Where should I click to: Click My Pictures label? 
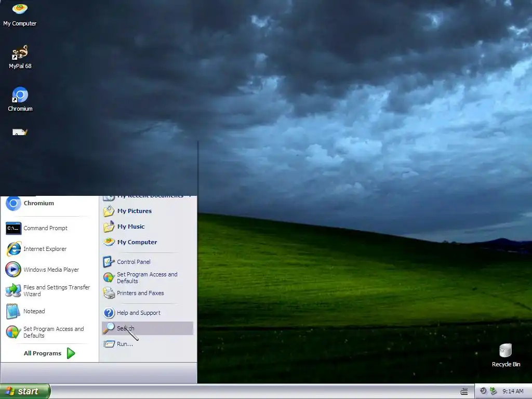tap(135, 211)
